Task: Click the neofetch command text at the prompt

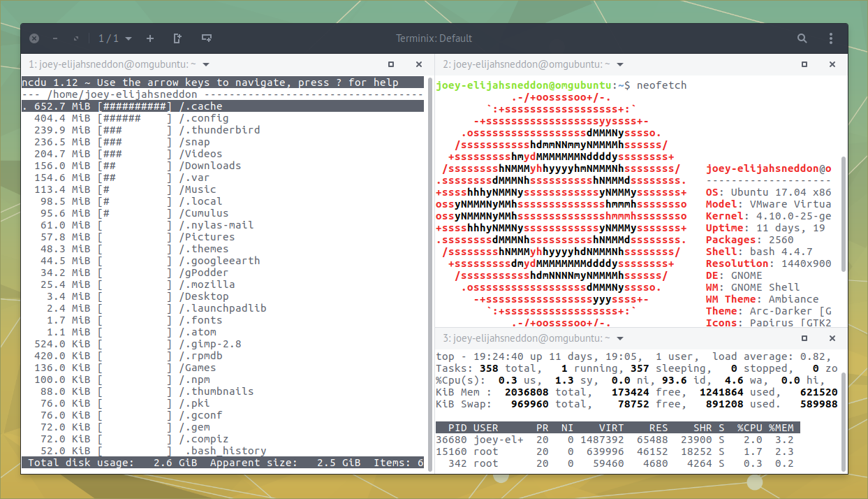Action: pos(661,85)
